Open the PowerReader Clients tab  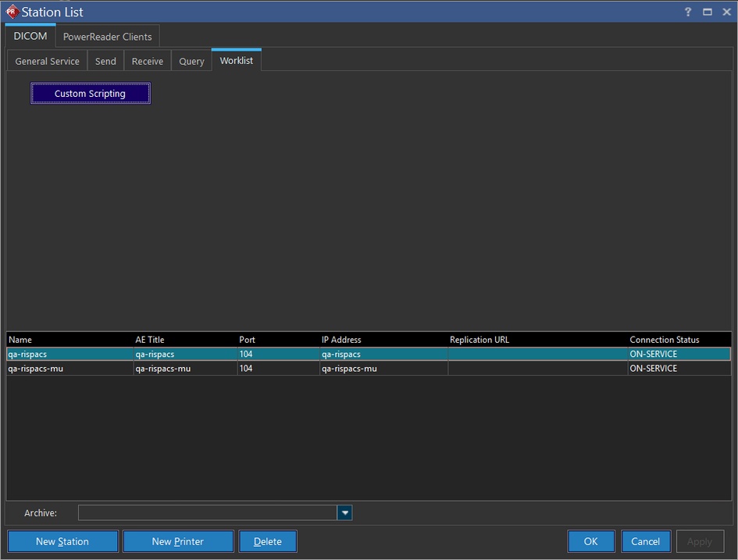pos(108,37)
